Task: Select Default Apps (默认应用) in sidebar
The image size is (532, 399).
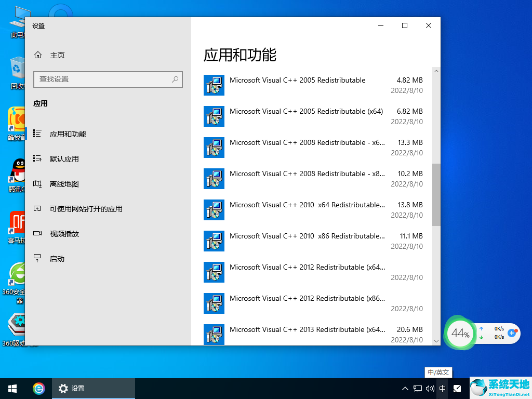Action: coord(64,159)
